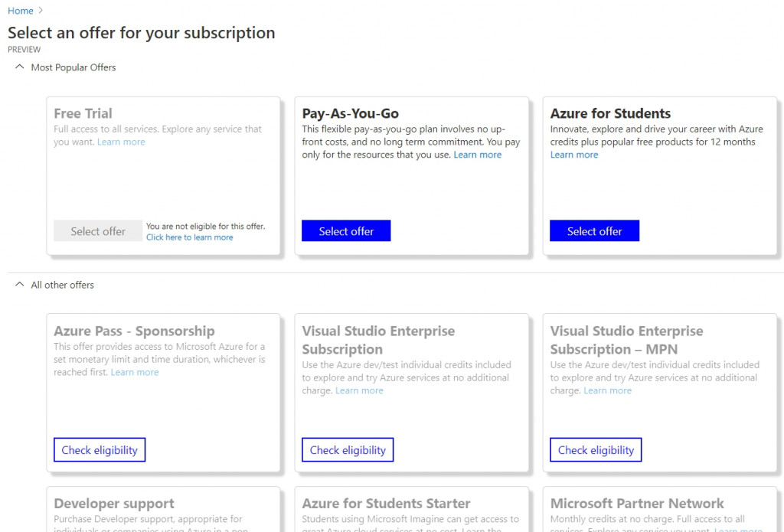The width and height of the screenshot is (784, 532).
Task: Collapse the All other offers section
Action: click(20, 285)
